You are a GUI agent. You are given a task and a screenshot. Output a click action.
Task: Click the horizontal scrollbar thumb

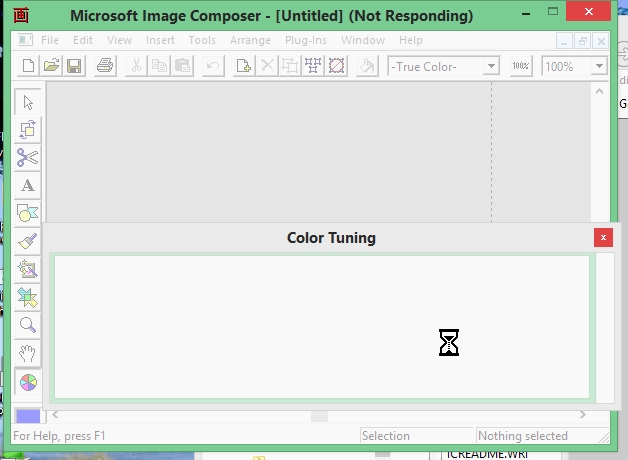pos(319,416)
